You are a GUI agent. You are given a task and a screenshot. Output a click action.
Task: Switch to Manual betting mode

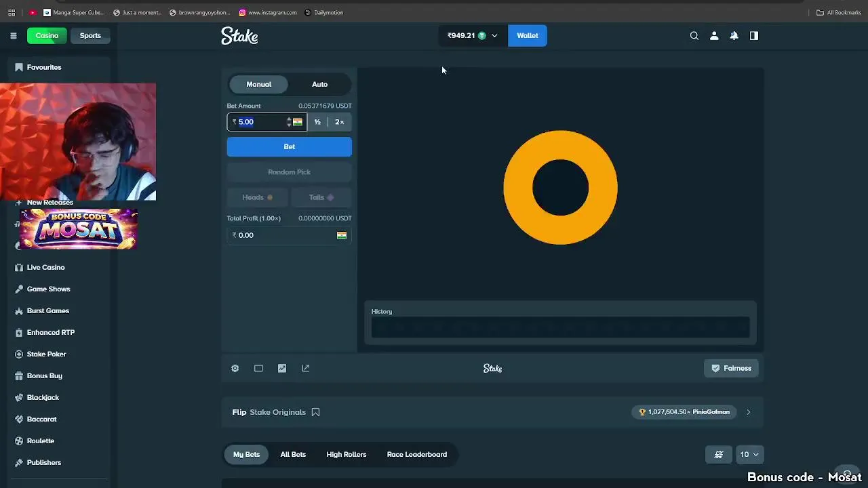coord(258,84)
